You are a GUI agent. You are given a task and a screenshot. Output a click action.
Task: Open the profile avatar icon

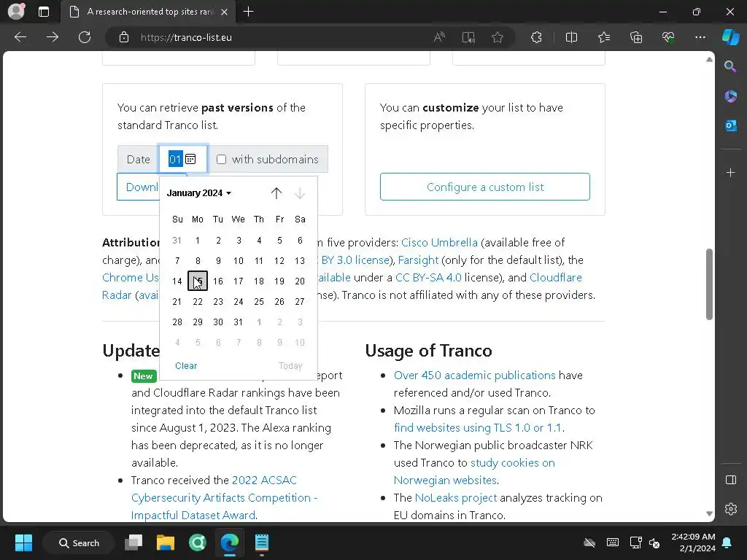pyautogui.click(x=16, y=12)
